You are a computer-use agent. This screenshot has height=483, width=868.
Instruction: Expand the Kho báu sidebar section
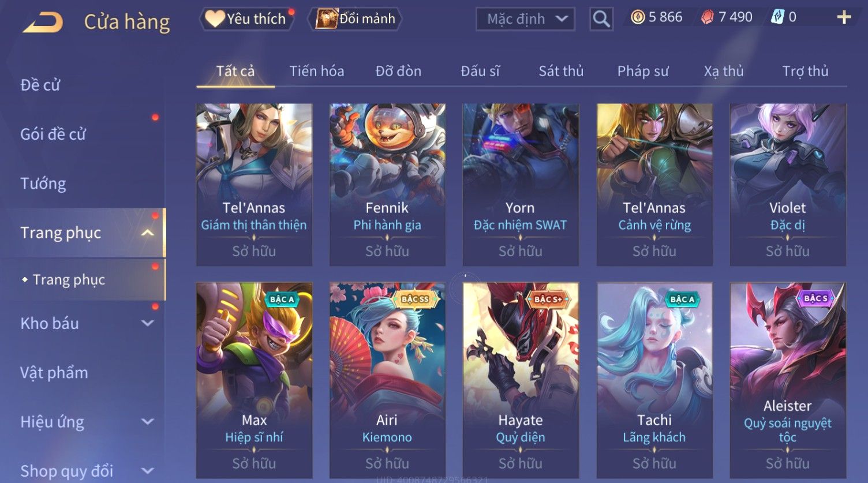(x=148, y=323)
